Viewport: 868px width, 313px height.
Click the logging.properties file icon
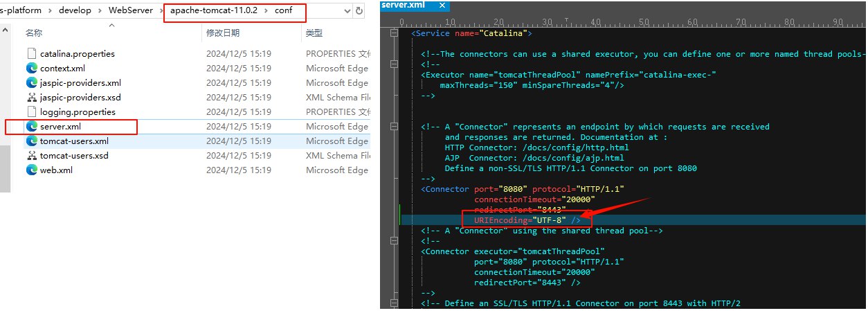tap(31, 111)
